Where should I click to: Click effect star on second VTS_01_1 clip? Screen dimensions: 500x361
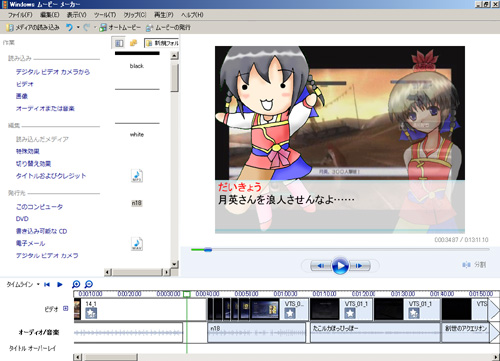[x=414, y=313]
